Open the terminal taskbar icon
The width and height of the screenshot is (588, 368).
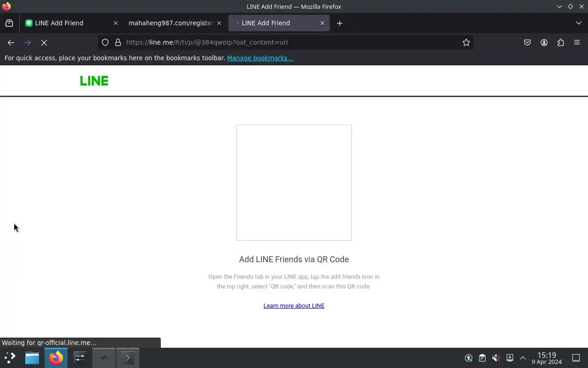[128, 358]
